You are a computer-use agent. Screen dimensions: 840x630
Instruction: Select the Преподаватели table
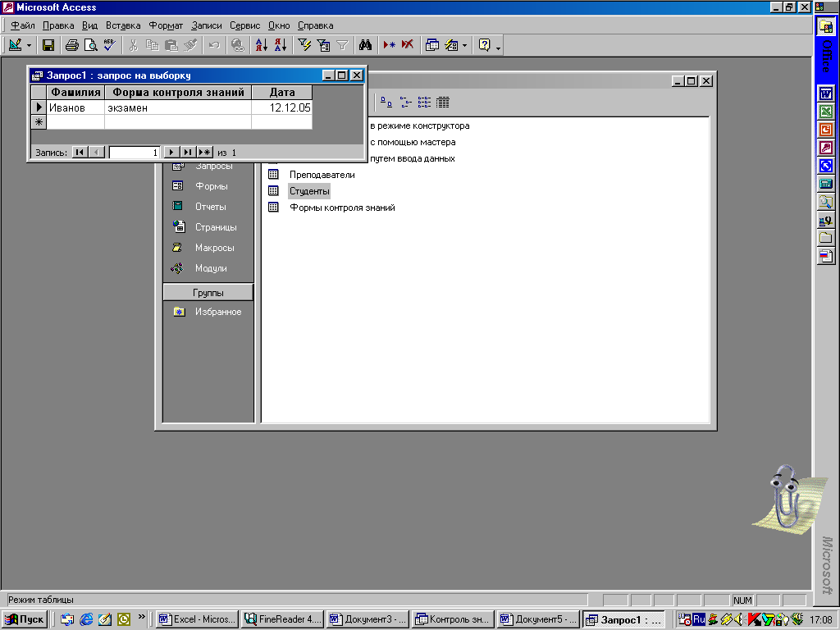click(322, 175)
